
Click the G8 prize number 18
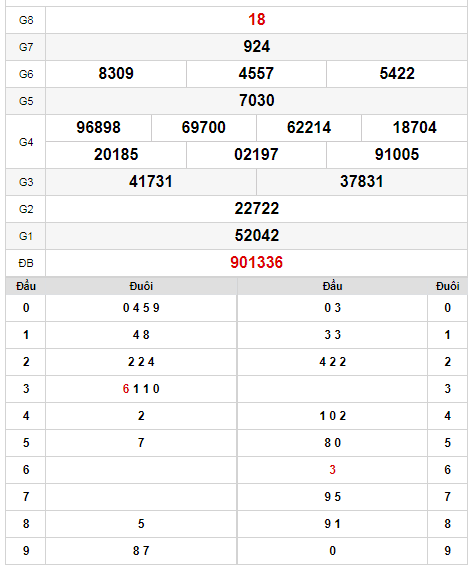(257, 20)
